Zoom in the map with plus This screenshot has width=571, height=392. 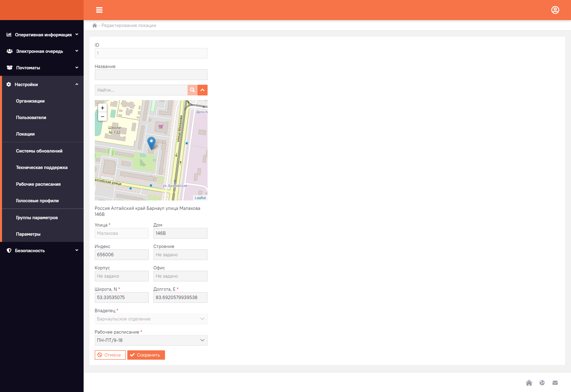[x=103, y=108]
